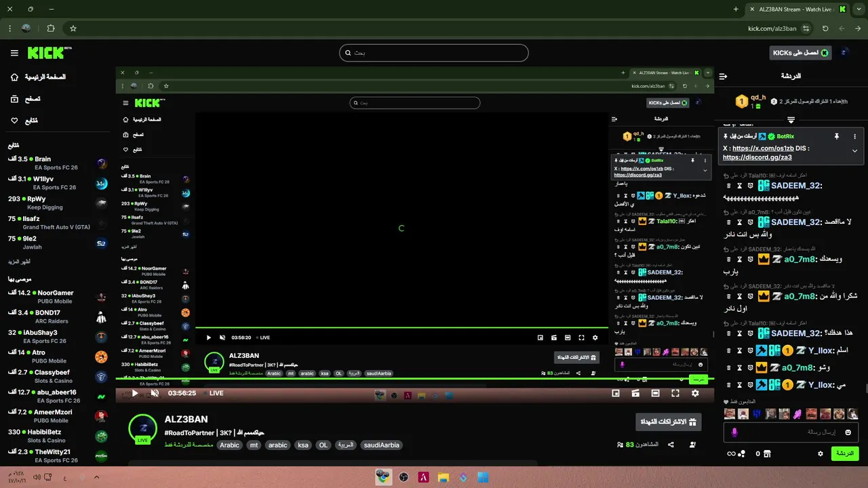Bookmark the page with the outer address bar star

tap(73, 28)
